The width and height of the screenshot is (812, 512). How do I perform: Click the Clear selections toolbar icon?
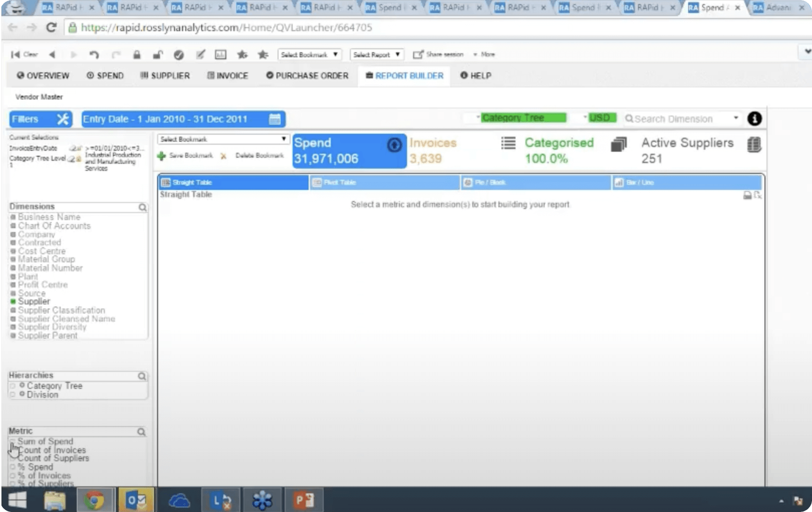coord(23,54)
